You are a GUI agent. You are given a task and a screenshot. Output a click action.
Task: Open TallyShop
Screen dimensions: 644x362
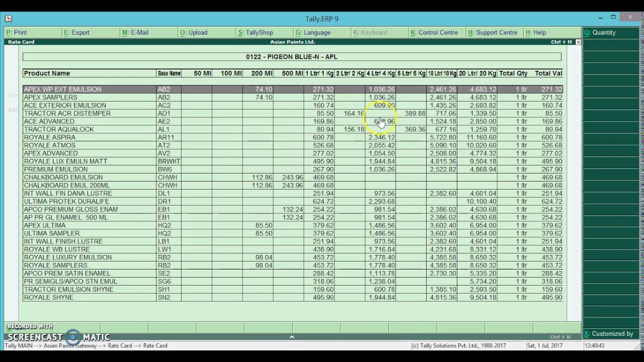click(x=256, y=32)
